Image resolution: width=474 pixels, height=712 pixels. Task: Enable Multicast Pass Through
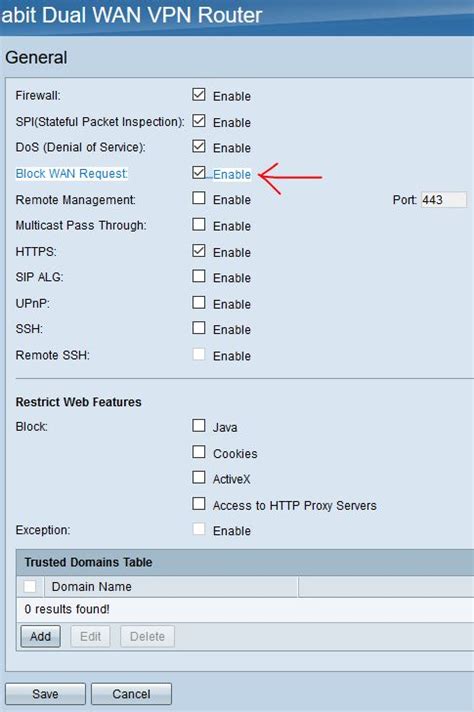[x=199, y=224]
